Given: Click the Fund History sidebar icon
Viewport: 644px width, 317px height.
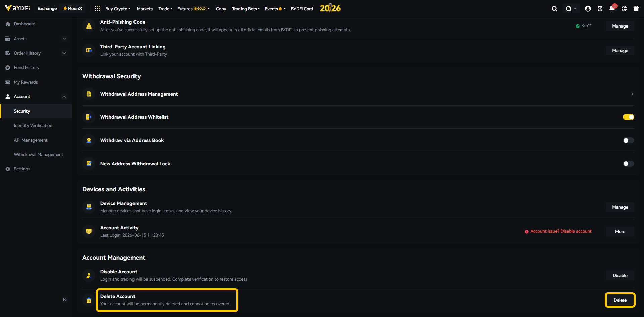Looking at the screenshot, I should point(8,68).
